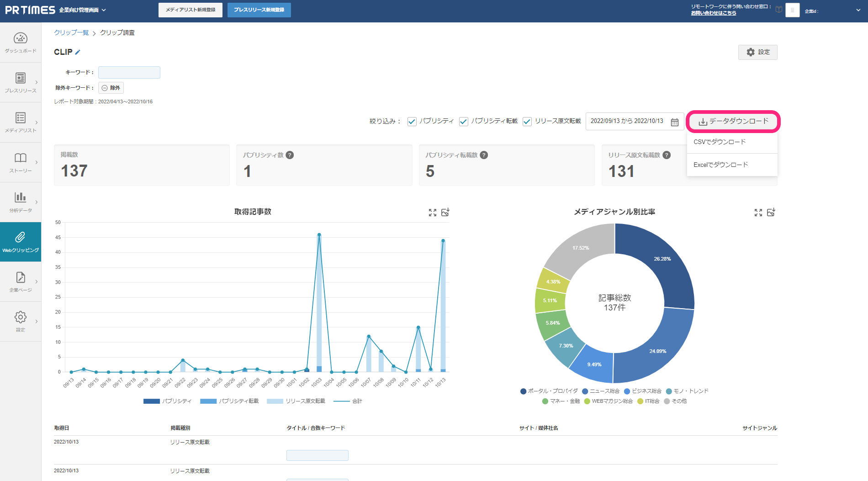This screenshot has height=481, width=868.
Task: Click the company avatar icon in header
Action: 793,10
